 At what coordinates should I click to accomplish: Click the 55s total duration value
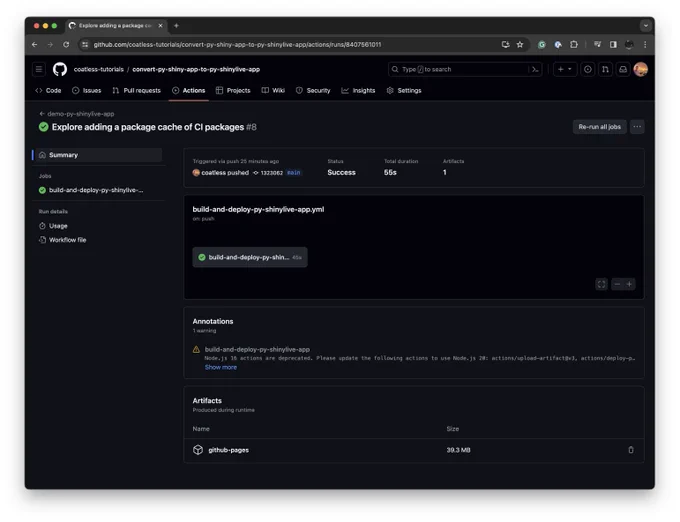pos(390,173)
